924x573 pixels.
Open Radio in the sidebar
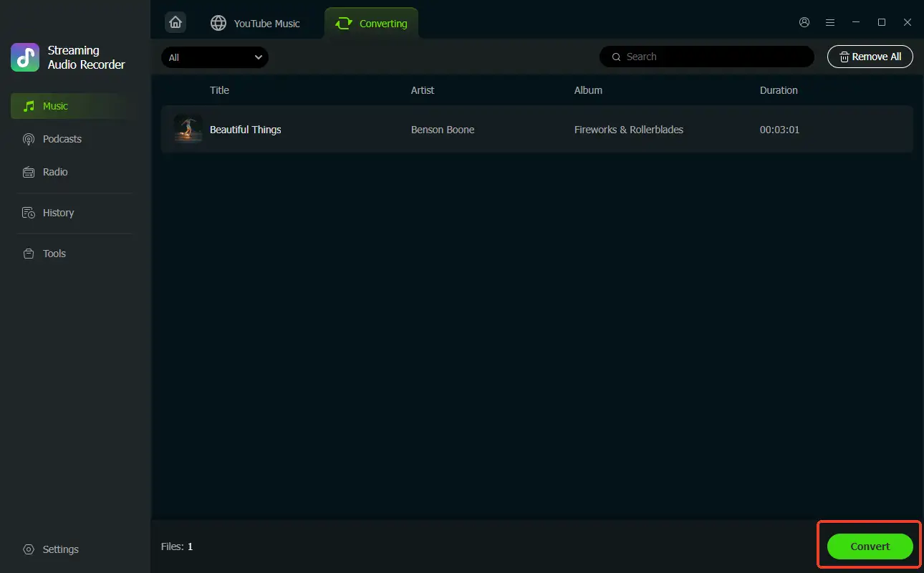pos(72,172)
